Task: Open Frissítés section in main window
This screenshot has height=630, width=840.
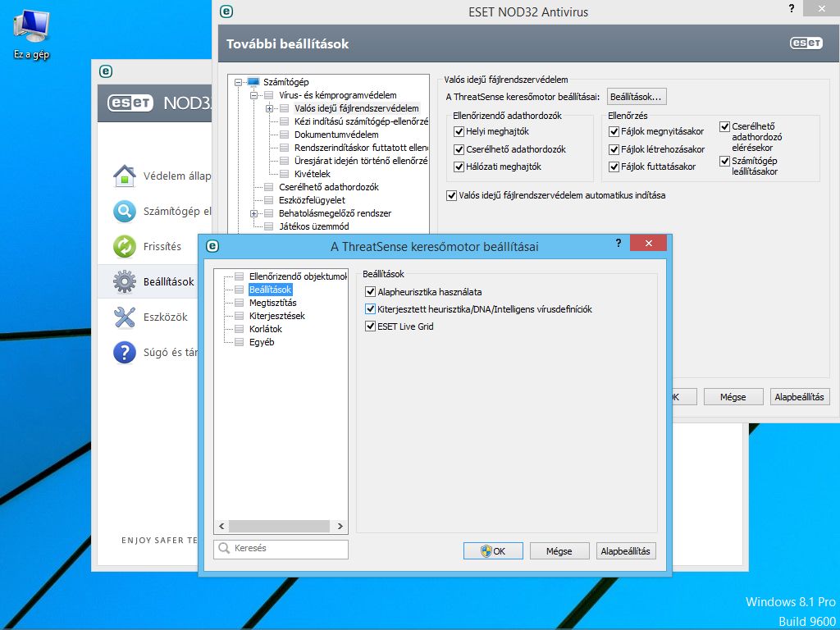Action: (162, 246)
